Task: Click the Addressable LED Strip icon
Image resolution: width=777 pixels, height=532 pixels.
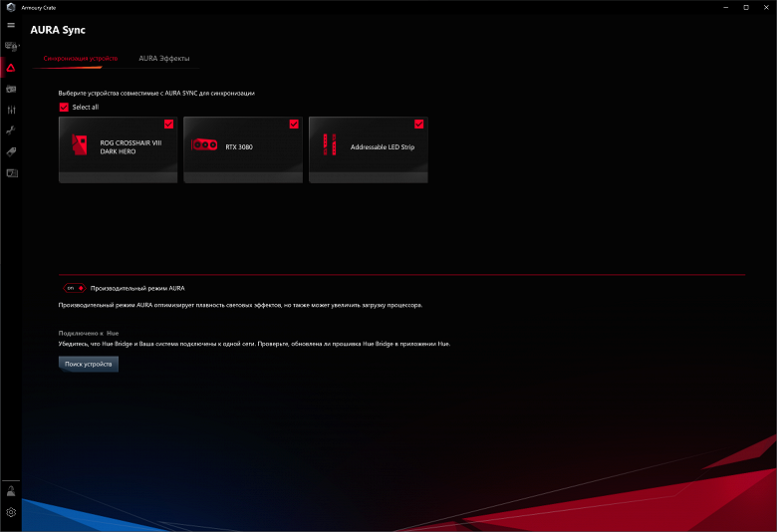Action: coord(330,144)
